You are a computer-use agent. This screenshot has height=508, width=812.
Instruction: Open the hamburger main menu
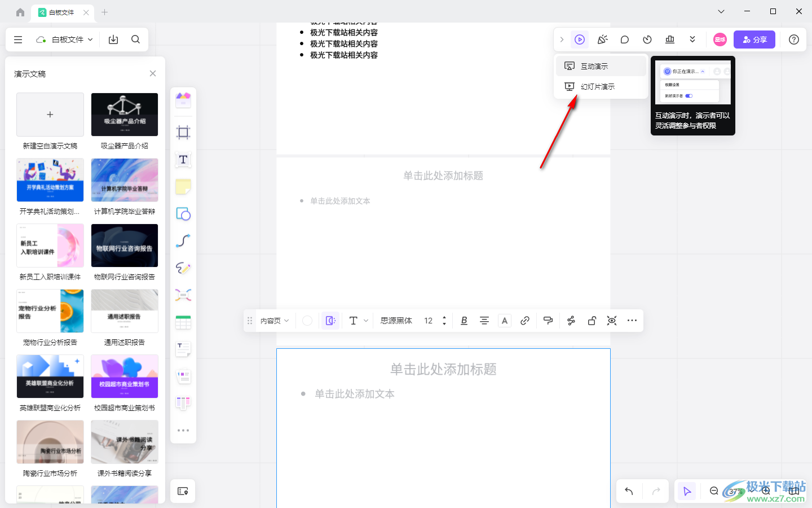pos(18,40)
